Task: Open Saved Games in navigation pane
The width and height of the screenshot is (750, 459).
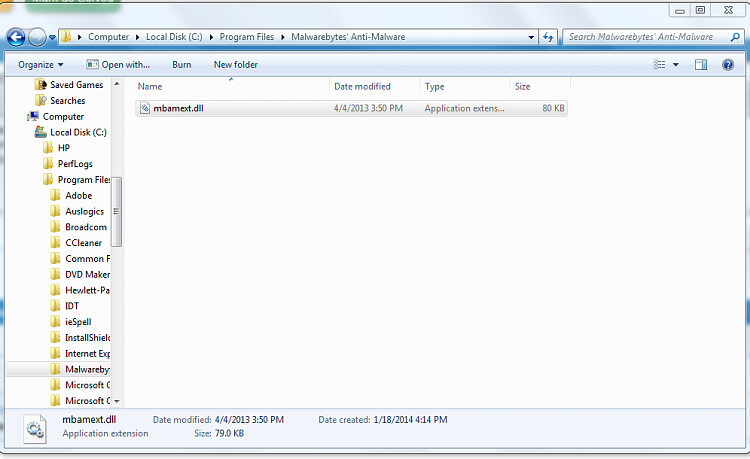Action: click(x=77, y=85)
